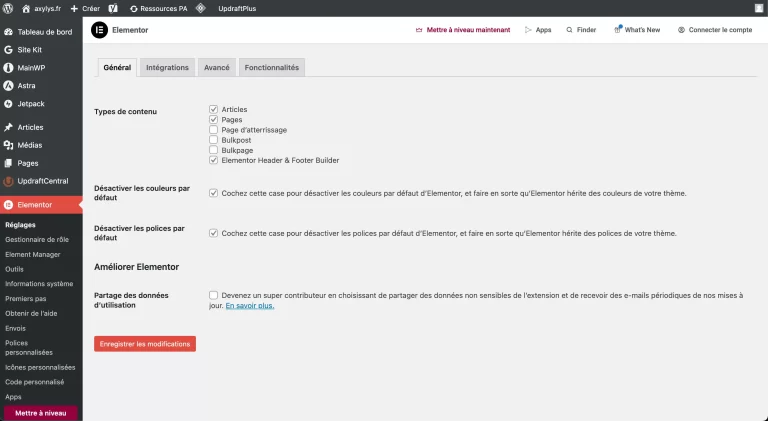The width and height of the screenshot is (768, 421).
Task: Click the home icon beside axylys.fr
Action: coord(26,9)
